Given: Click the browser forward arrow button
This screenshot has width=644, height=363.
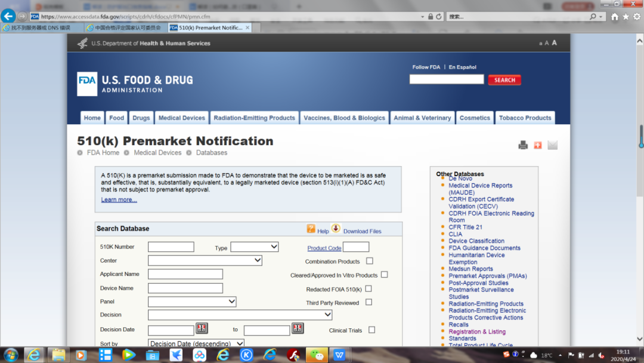Looking at the screenshot, I should click(x=22, y=17).
